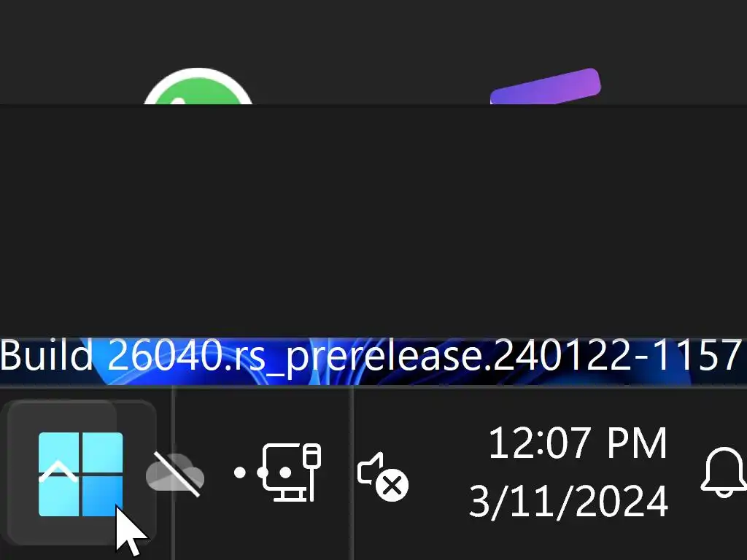Click the ethernet plug on network icon

[x=312, y=472]
